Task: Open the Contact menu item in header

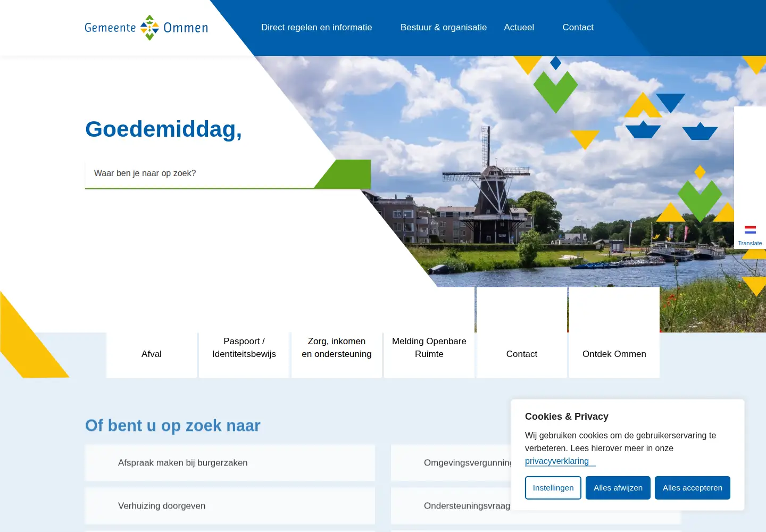Action: click(x=578, y=28)
